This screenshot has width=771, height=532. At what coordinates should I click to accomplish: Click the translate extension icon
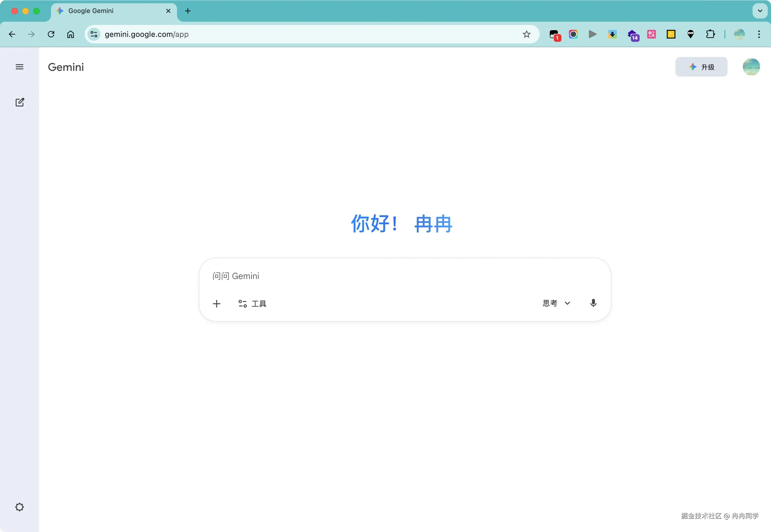coord(651,34)
